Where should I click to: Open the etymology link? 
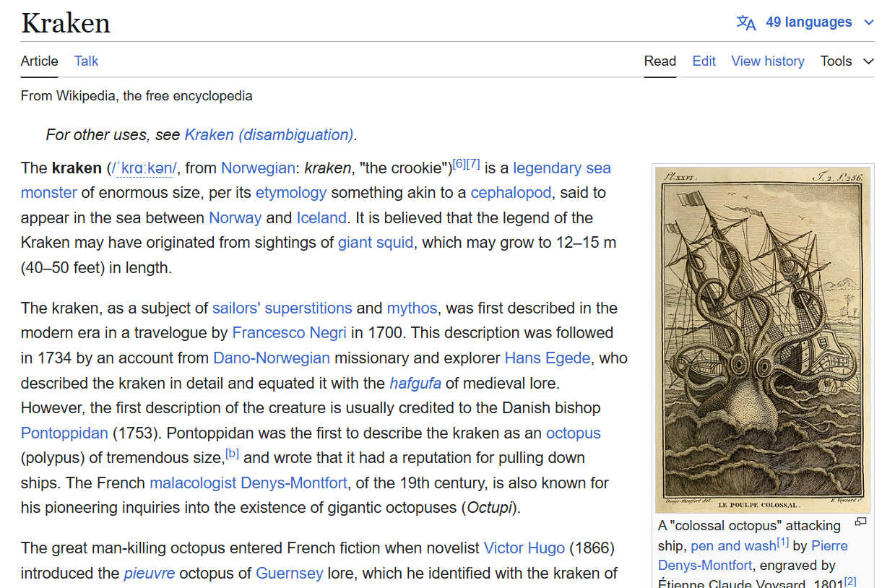[291, 193]
